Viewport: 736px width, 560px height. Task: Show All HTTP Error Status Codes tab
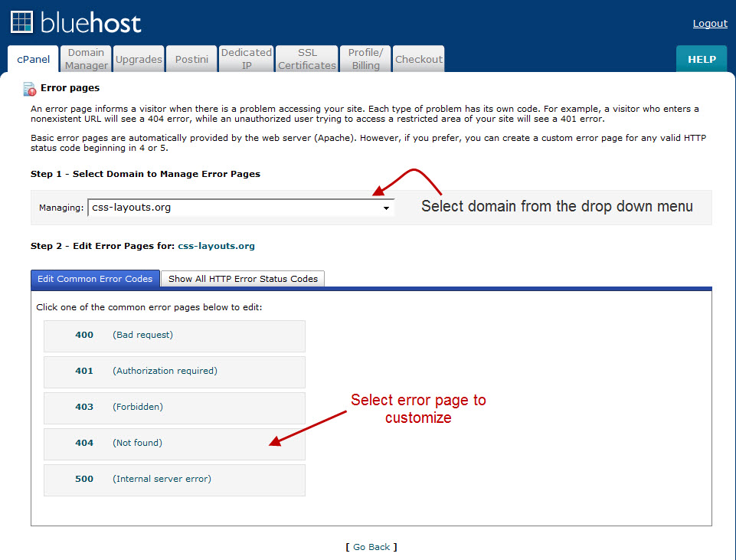point(243,279)
